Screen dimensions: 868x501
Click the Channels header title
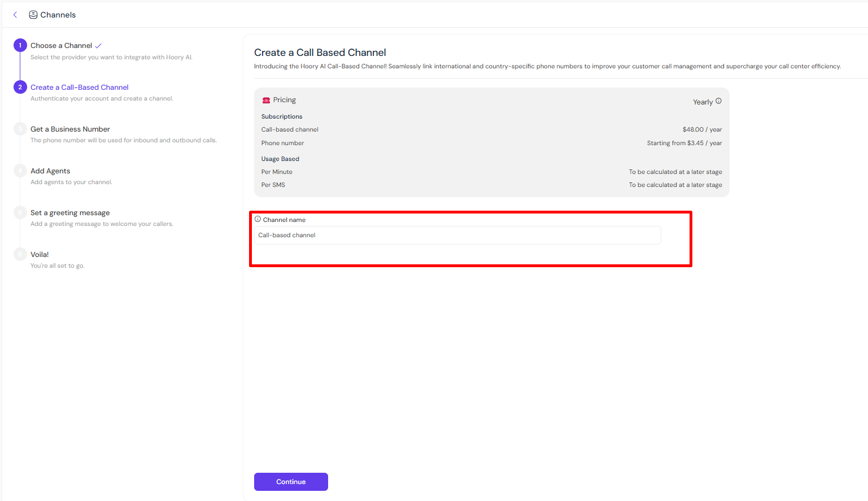[58, 15]
